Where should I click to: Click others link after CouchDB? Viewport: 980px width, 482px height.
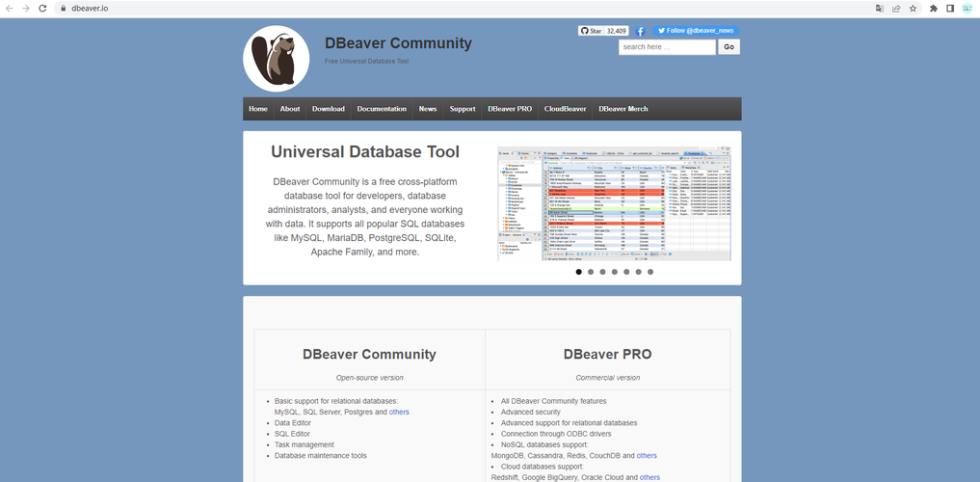pyautogui.click(x=647, y=456)
